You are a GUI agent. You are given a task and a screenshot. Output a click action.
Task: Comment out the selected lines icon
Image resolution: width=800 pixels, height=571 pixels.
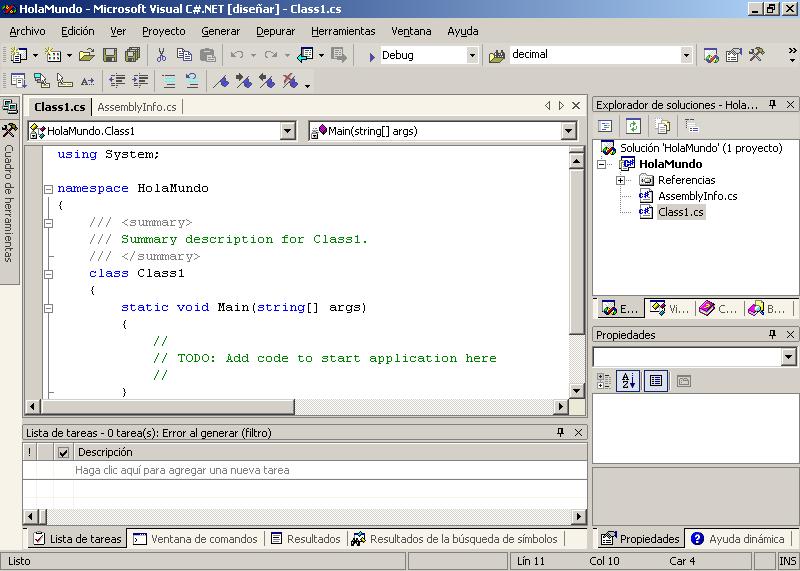click(x=168, y=81)
